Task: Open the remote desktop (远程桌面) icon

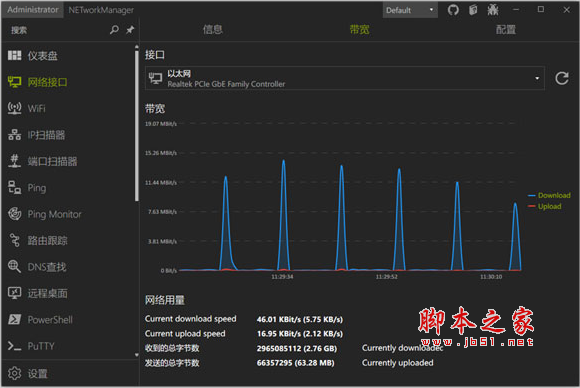Action: pyautogui.click(x=14, y=293)
